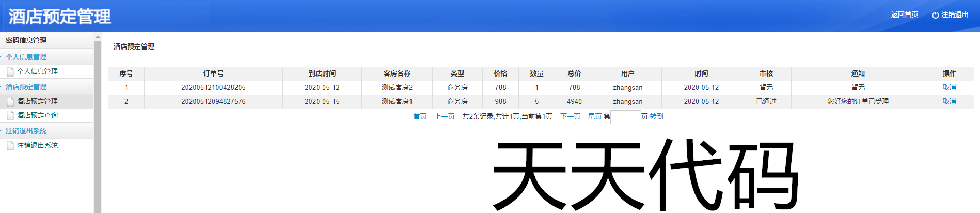This screenshot has height=213, width=980.
Task: Click the page number input field
Action: coord(625,117)
